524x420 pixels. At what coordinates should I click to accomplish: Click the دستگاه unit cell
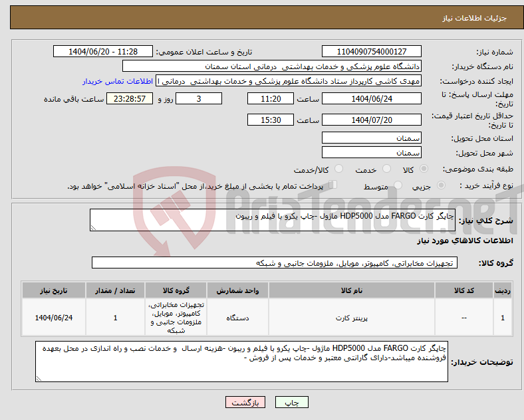point(237,318)
